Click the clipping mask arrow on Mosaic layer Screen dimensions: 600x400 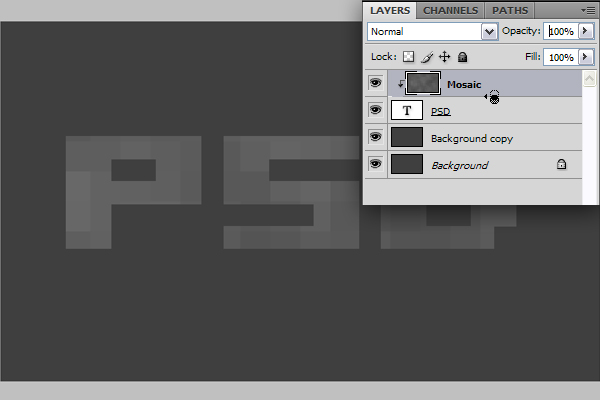pos(400,84)
